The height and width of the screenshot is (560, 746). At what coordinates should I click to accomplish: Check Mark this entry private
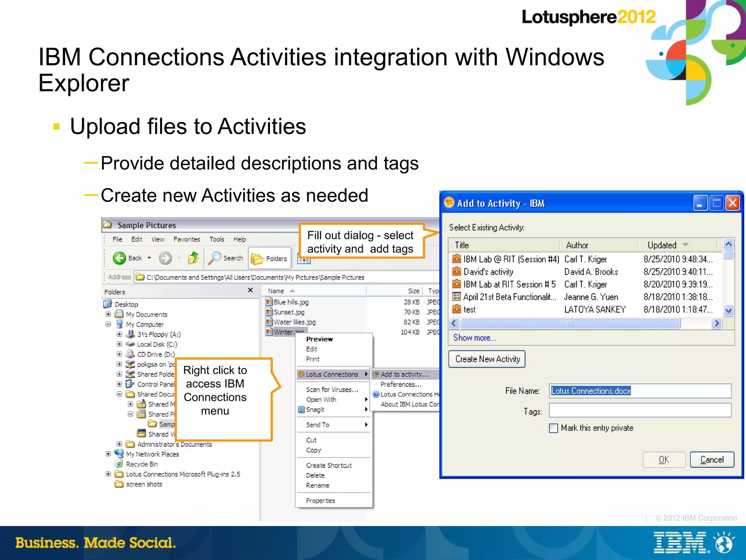click(553, 428)
